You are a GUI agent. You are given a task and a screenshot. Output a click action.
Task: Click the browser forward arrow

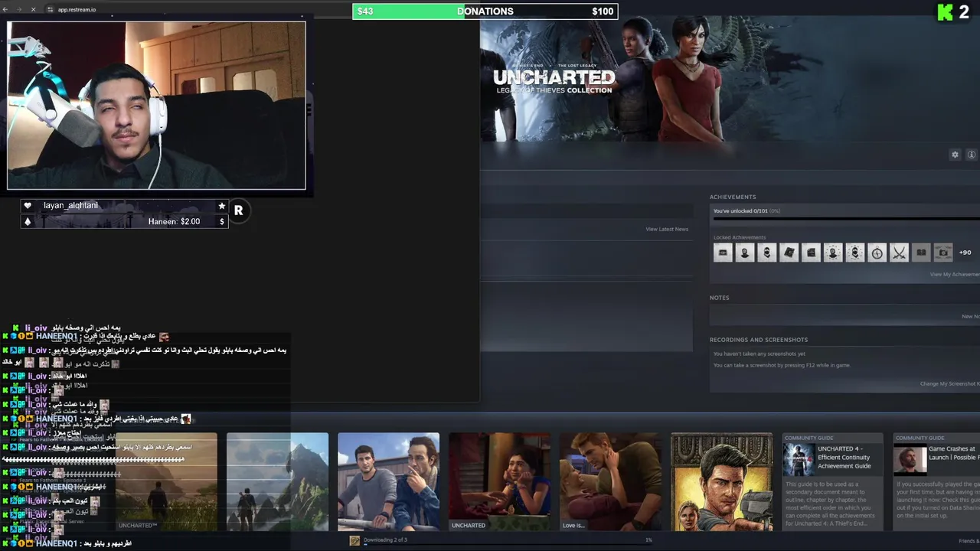(x=21, y=9)
